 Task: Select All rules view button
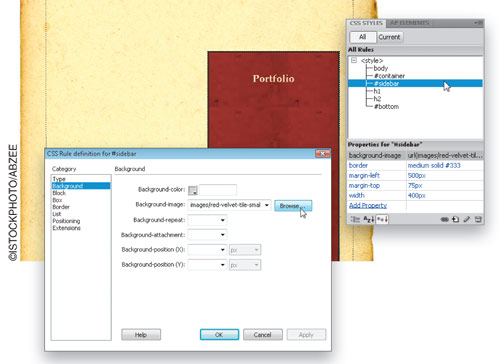click(x=363, y=37)
